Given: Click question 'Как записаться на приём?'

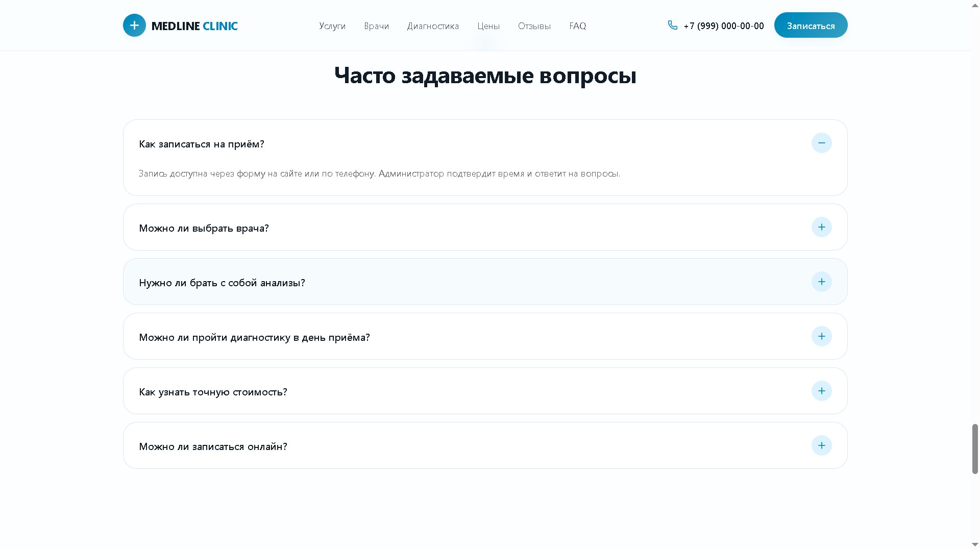Looking at the screenshot, I should pyautogui.click(x=202, y=144).
